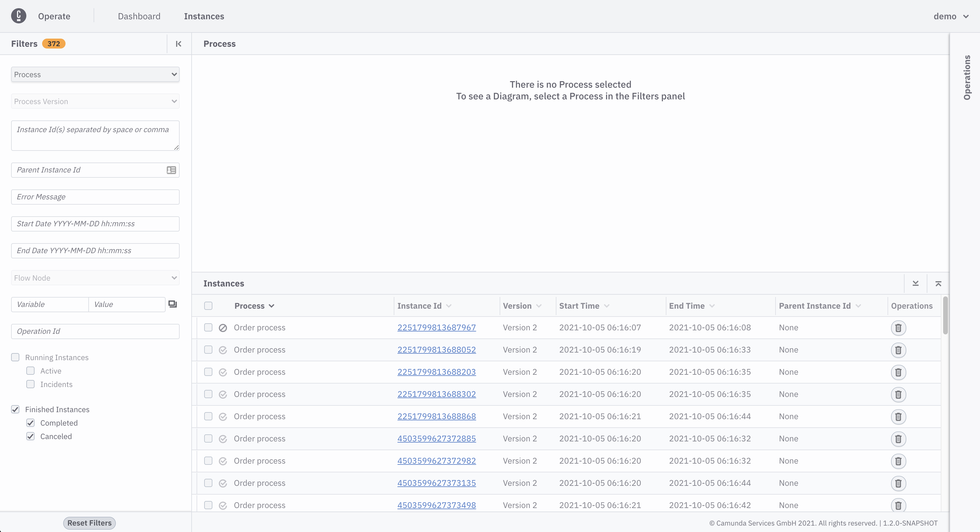Toggle the Canceled checkbox under Finished Instances
Screen dimensions: 980x532
pos(30,436)
